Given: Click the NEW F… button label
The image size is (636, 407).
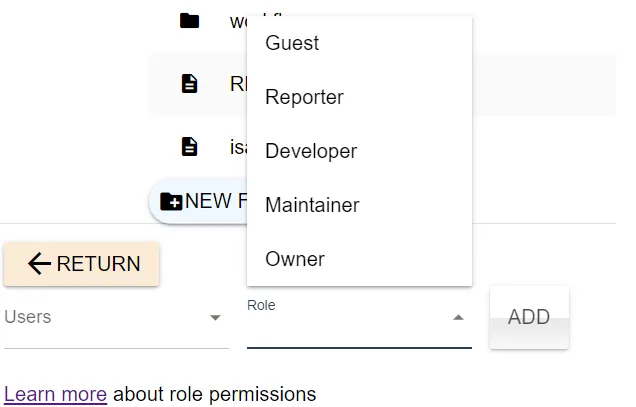Looking at the screenshot, I should (x=214, y=201).
